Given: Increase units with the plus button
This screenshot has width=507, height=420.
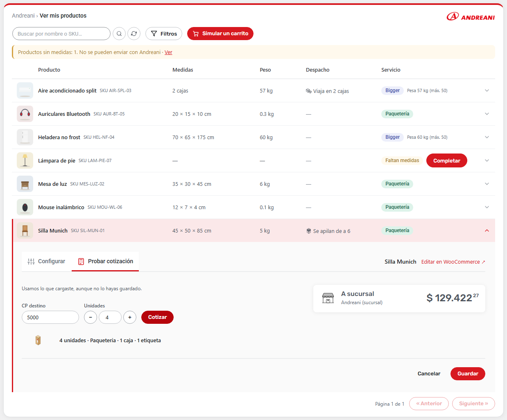Looking at the screenshot, I should pyautogui.click(x=130, y=317).
